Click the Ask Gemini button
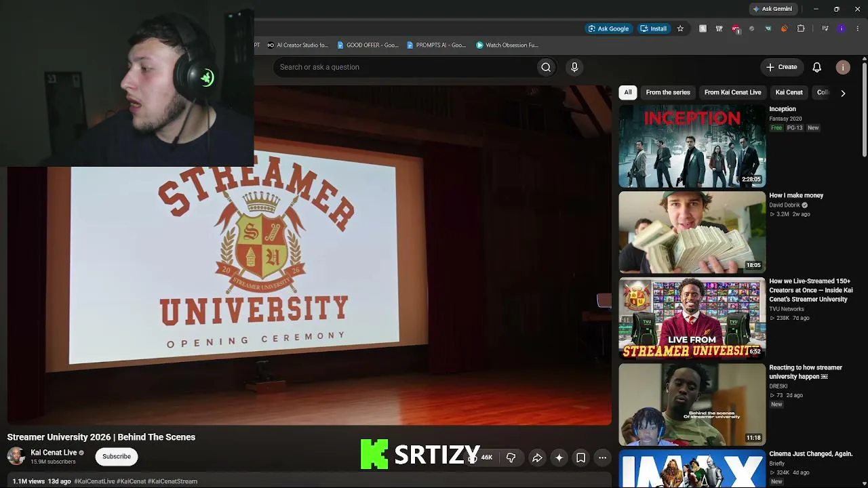The width and height of the screenshot is (868, 488). point(772,9)
